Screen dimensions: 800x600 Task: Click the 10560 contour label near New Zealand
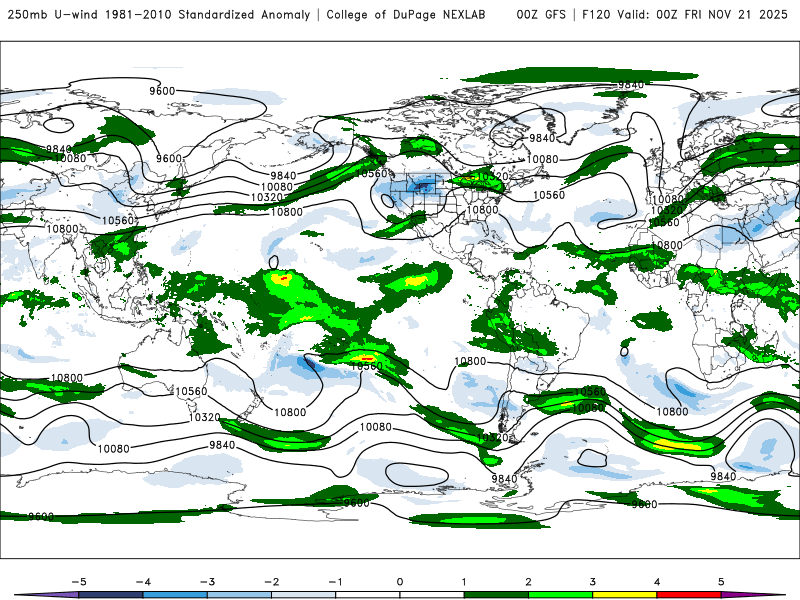(x=191, y=391)
